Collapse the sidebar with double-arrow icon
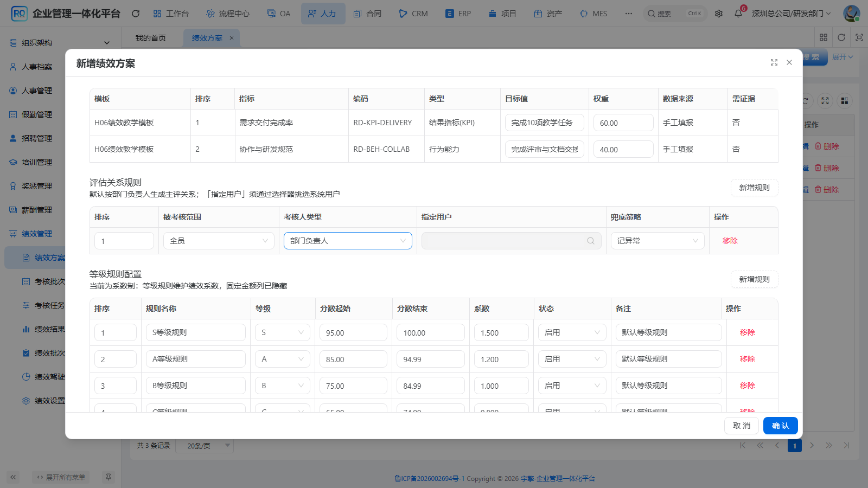 (x=13, y=477)
